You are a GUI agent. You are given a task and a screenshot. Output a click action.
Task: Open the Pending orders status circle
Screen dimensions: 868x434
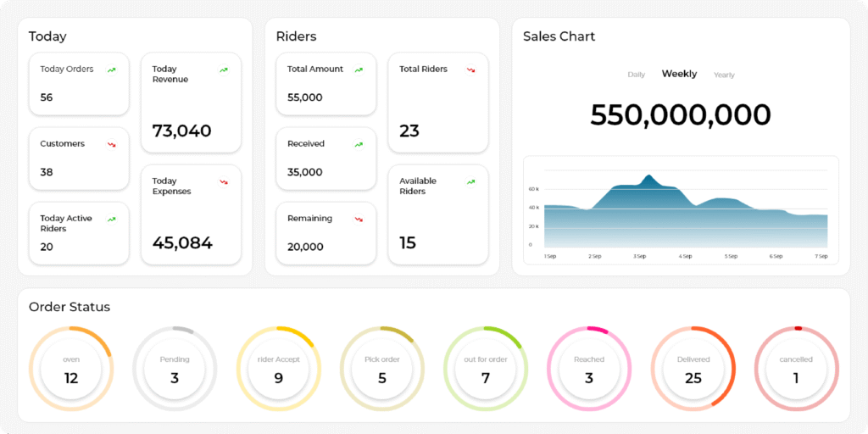click(x=175, y=370)
